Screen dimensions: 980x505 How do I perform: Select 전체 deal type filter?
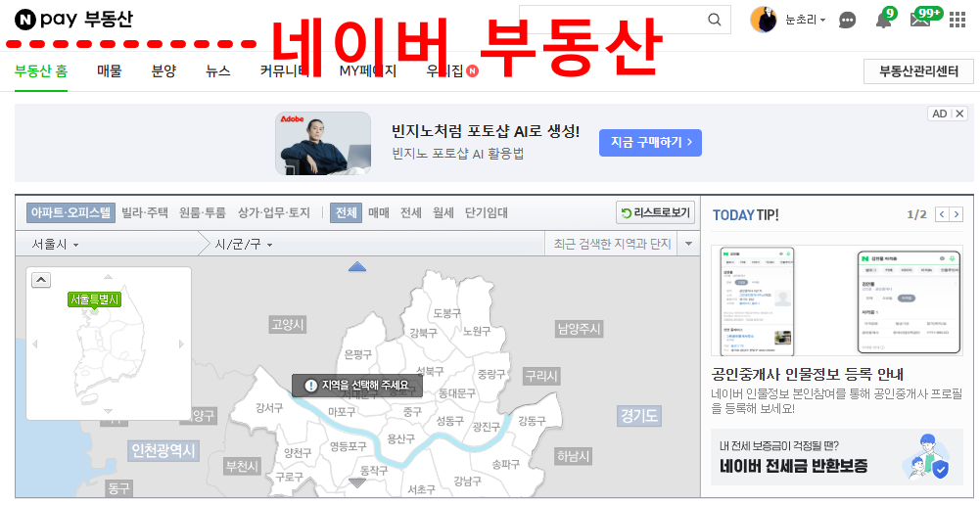pyautogui.click(x=347, y=212)
